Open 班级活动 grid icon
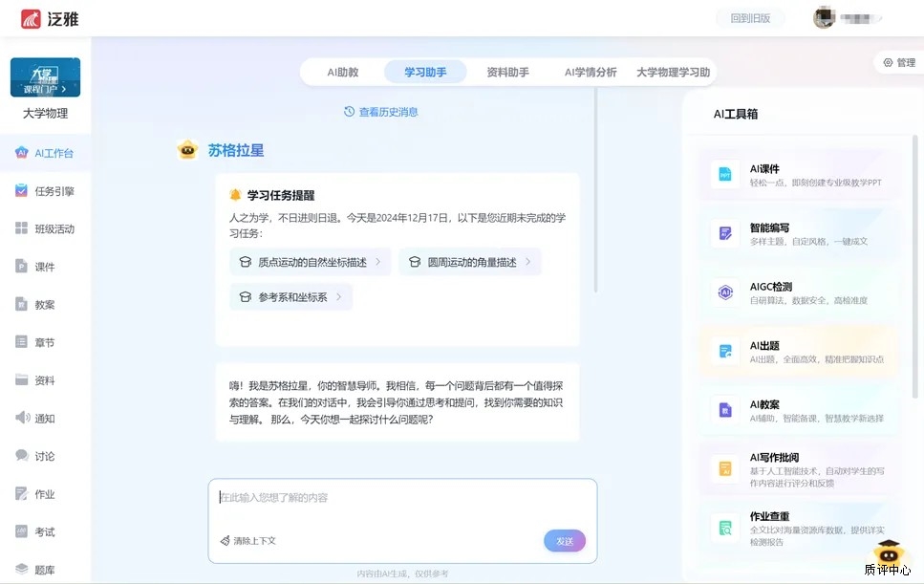 click(22, 228)
